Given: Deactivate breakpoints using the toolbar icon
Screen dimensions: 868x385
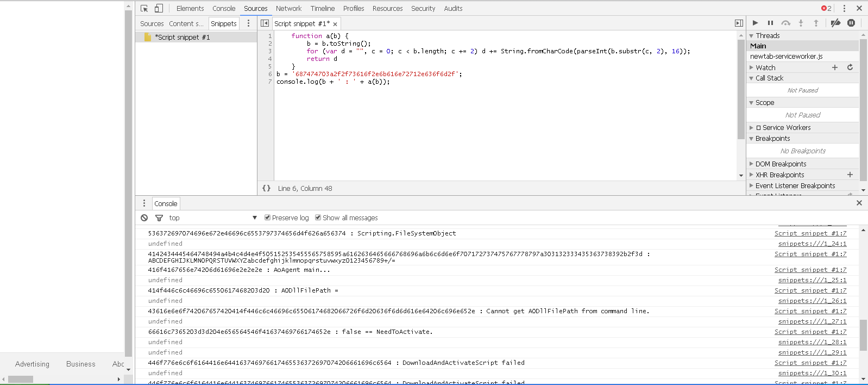Looking at the screenshot, I should (835, 23).
